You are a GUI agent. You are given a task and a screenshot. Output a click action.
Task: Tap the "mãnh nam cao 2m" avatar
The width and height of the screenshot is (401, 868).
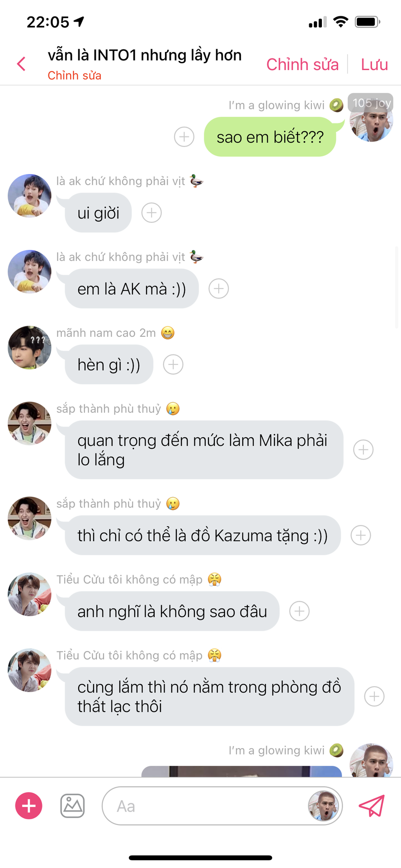29,347
